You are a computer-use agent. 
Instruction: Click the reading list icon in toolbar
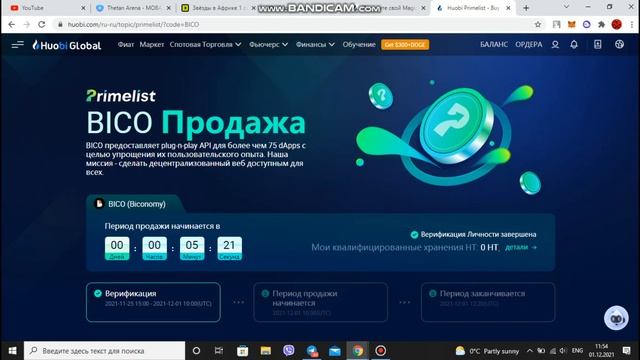click(556, 24)
